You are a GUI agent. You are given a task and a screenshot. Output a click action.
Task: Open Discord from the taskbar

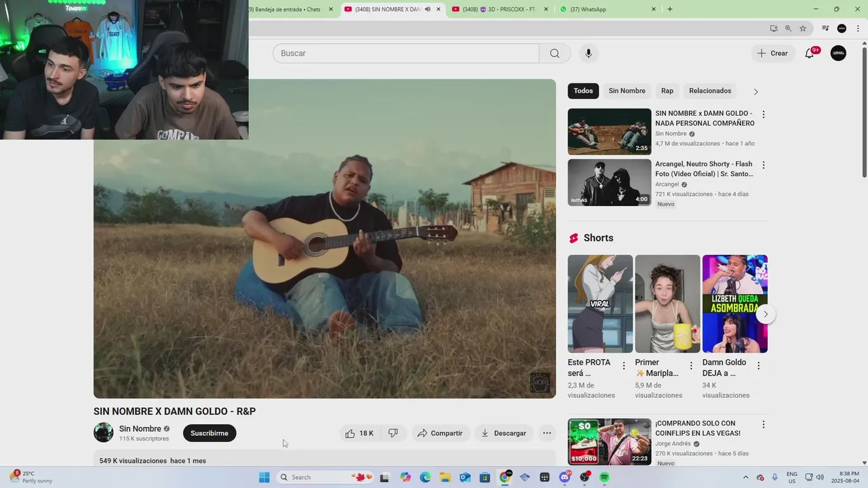click(x=565, y=477)
